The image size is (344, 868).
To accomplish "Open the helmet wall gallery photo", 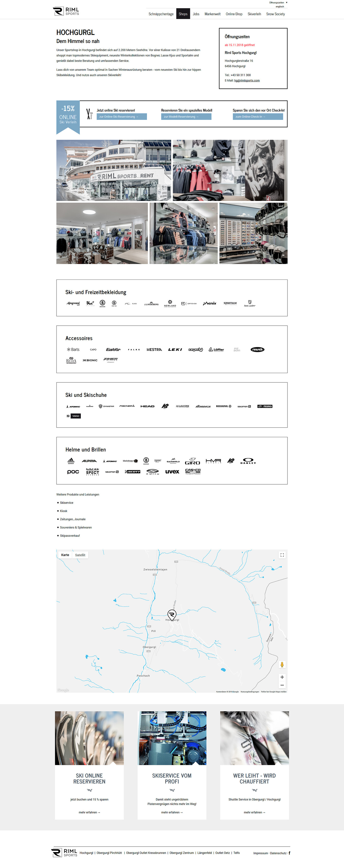I will click(x=253, y=233).
